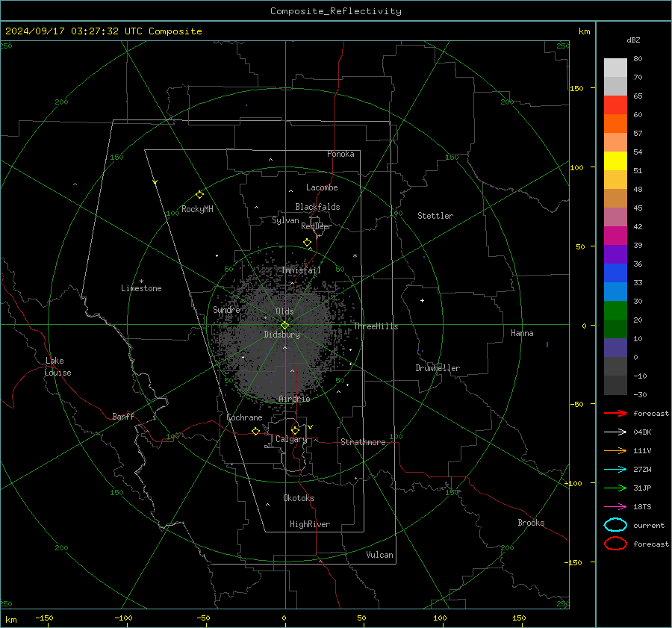Click the cyan 27ZW arrow icon
Image resolution: width=672 pixels, height=628 pixels.
pyautogui.click(x=615, y=470)
